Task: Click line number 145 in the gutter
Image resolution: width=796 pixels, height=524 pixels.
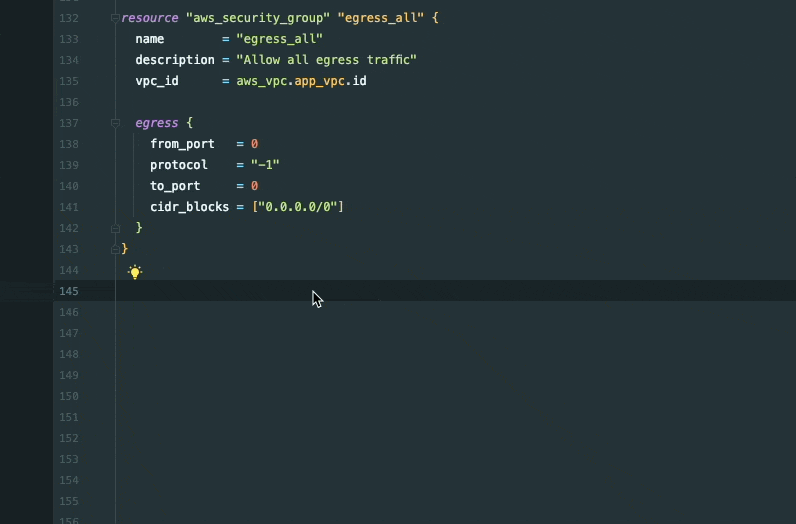Action: (69, 291)
